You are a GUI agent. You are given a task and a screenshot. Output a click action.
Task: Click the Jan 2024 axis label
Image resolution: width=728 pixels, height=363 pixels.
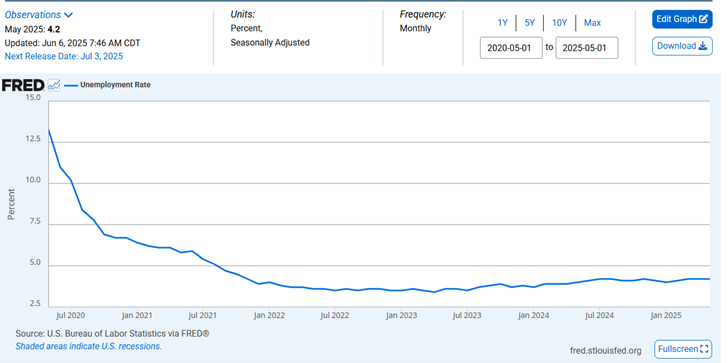[x=534, y=316]
